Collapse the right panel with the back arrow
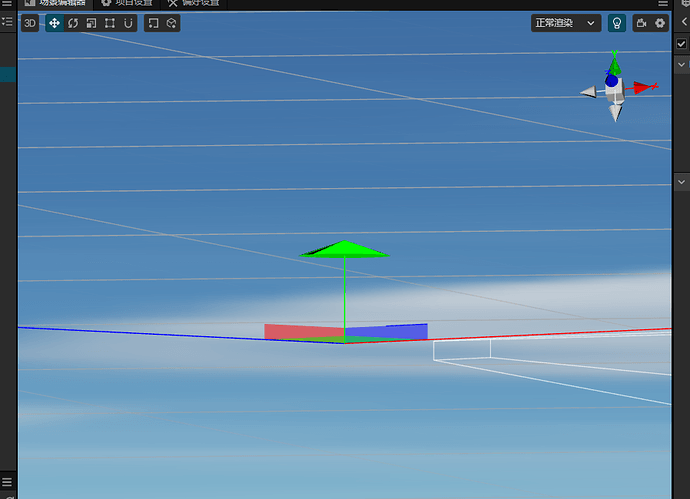The height and width of the screenshot is (499, 690). pos(684,22)
